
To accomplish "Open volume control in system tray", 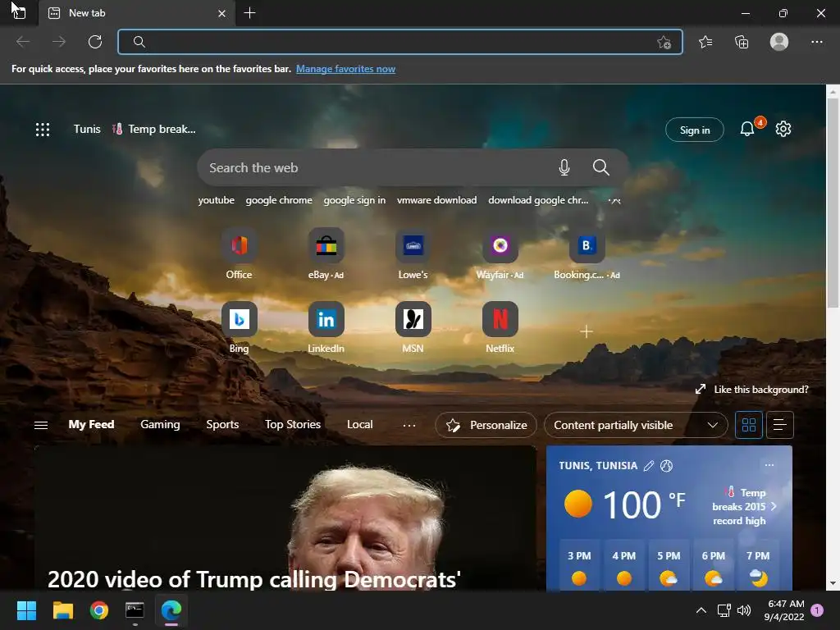I will 743,610.
